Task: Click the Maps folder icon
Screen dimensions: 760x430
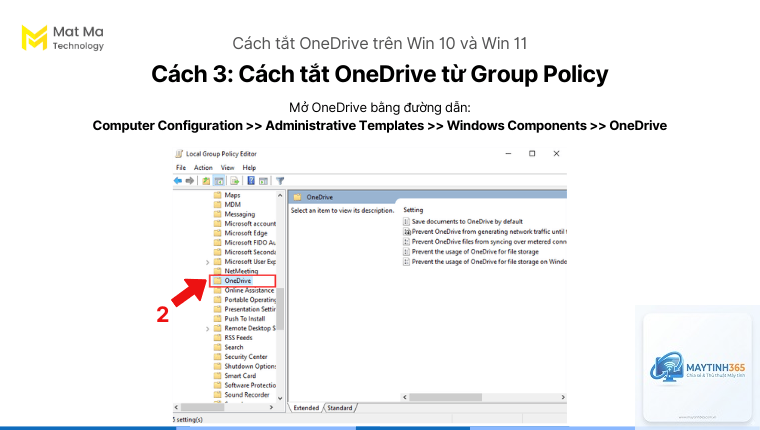Action: (x=218, y=195)
